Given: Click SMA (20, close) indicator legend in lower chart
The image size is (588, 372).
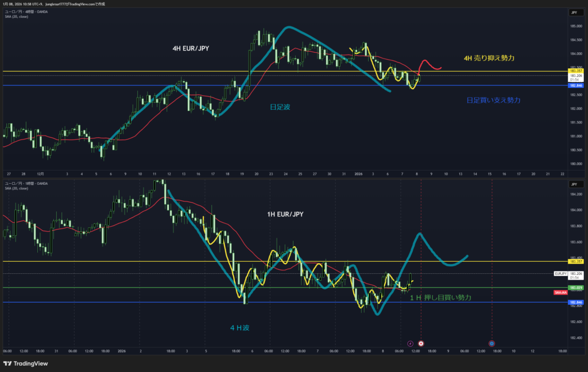Looking at the screenshot, I should pos(16,188).
